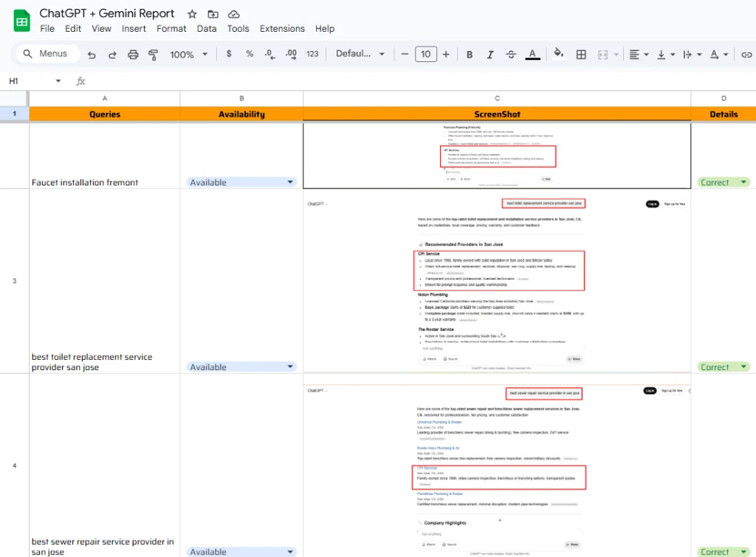The width and height of the screenshot is (756, 557).
Task: Toggle italic formatting
Action: click(x=490, y=55)
